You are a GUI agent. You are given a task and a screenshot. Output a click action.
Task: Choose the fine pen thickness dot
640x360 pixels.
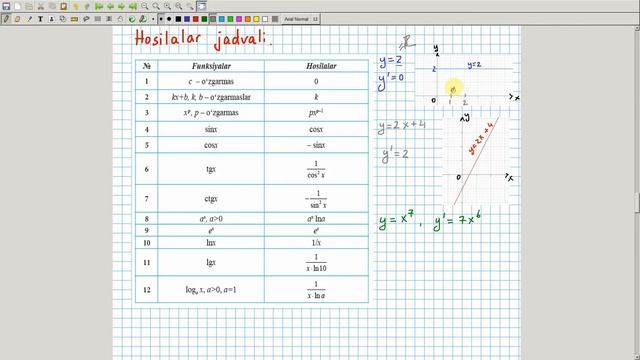(x=153, y=19)
